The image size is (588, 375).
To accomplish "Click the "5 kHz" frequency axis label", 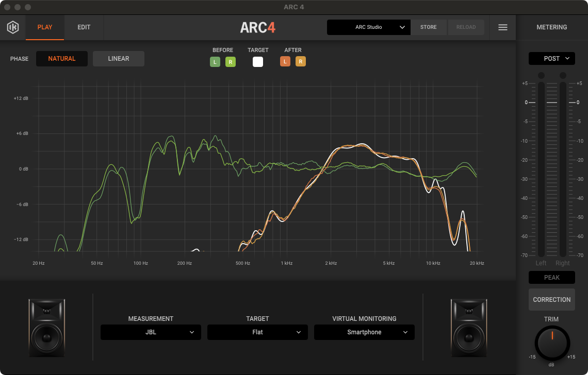I will click(x=389, y=263).
